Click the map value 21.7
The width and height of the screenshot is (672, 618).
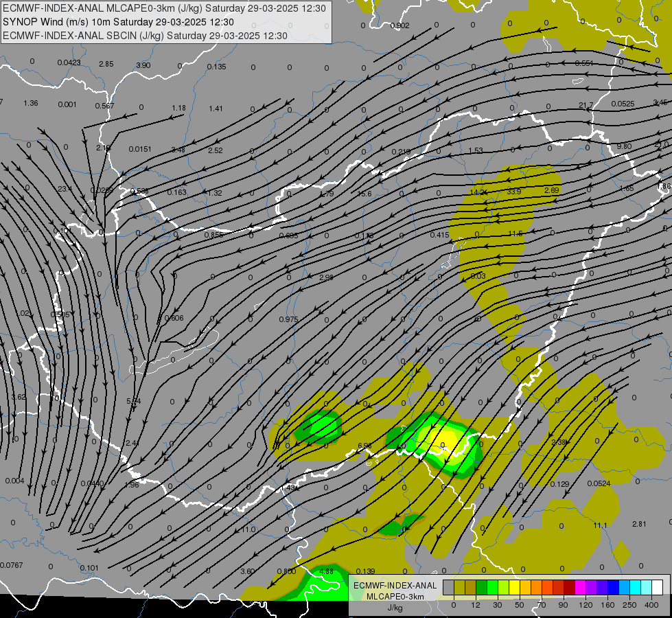click(x=586, y=105)
